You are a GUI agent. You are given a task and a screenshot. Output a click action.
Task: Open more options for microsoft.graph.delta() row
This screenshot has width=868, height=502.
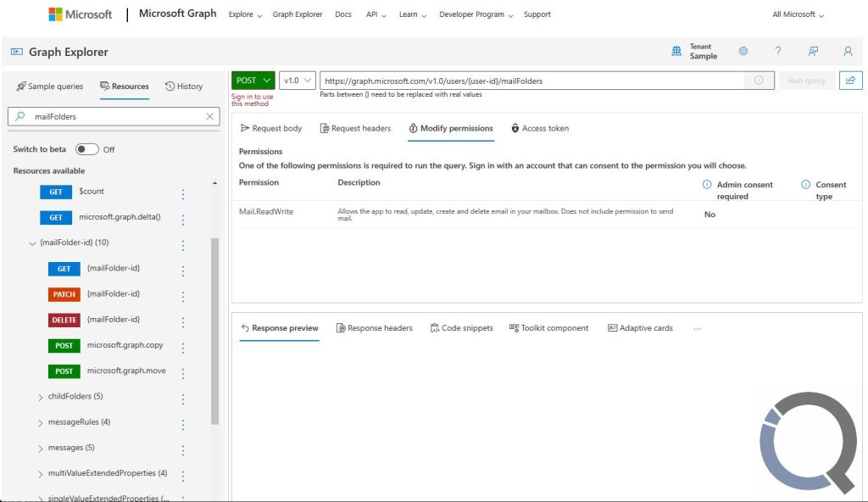pos(183,220)
